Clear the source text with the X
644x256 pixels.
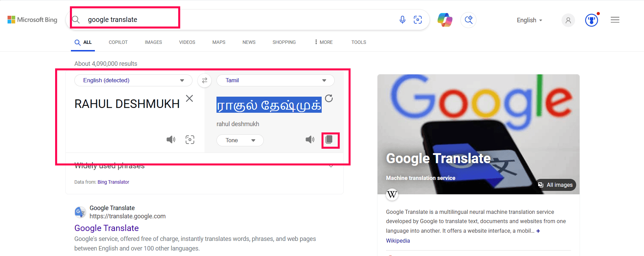(x=189, y=99)
